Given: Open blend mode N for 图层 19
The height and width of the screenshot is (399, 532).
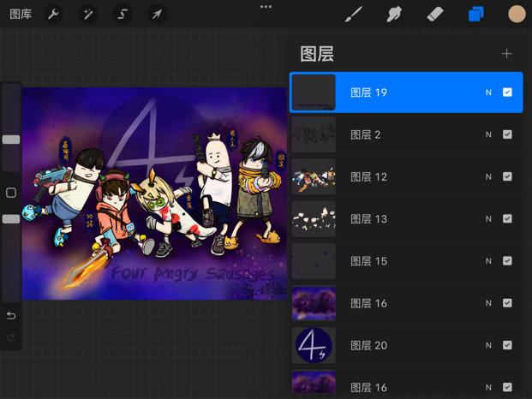Looking at the screenshot, I should point(488,92).
